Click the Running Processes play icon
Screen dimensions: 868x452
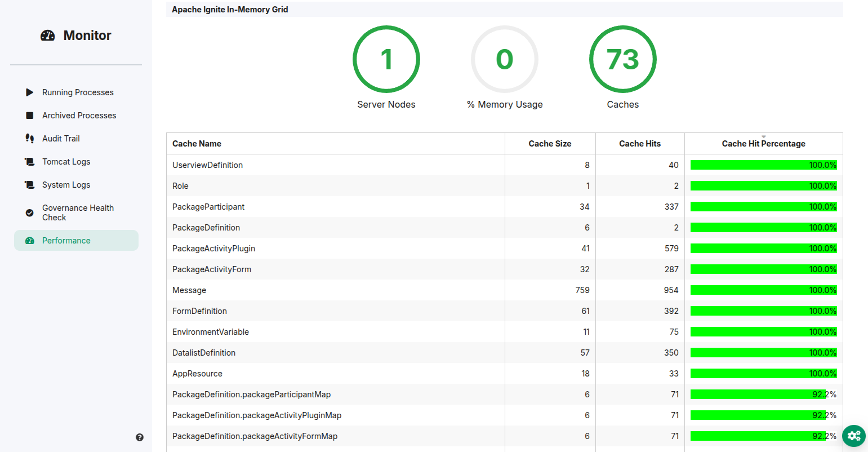pyautogui.click(x=30, y=92)
